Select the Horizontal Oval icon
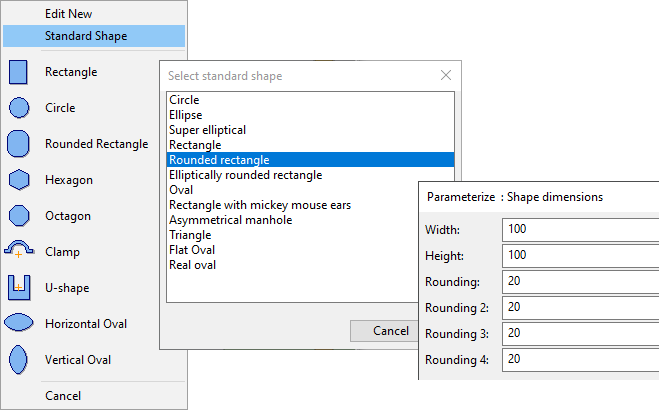 pyautogui.click(x=18, y=324)
